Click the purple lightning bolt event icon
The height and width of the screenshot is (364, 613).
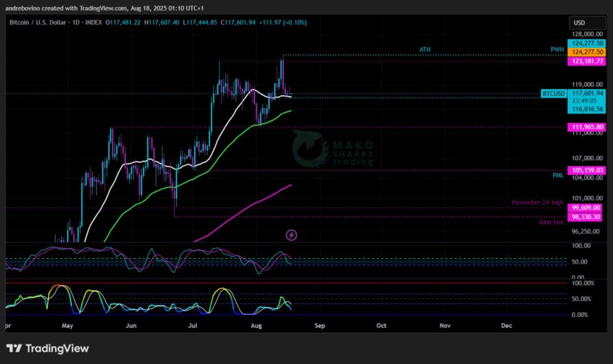[x=292, y=235]
